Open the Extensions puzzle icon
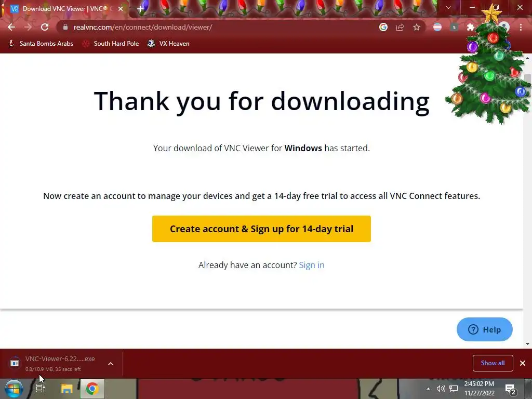 pyautogui.click(x=471, y=27)
